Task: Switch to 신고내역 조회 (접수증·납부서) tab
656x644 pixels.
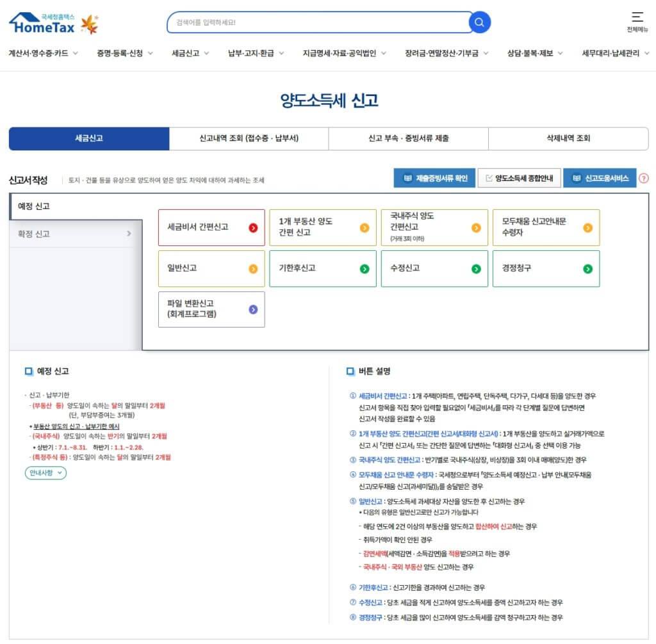Action: pyautogui.click(x=249, y=138)
